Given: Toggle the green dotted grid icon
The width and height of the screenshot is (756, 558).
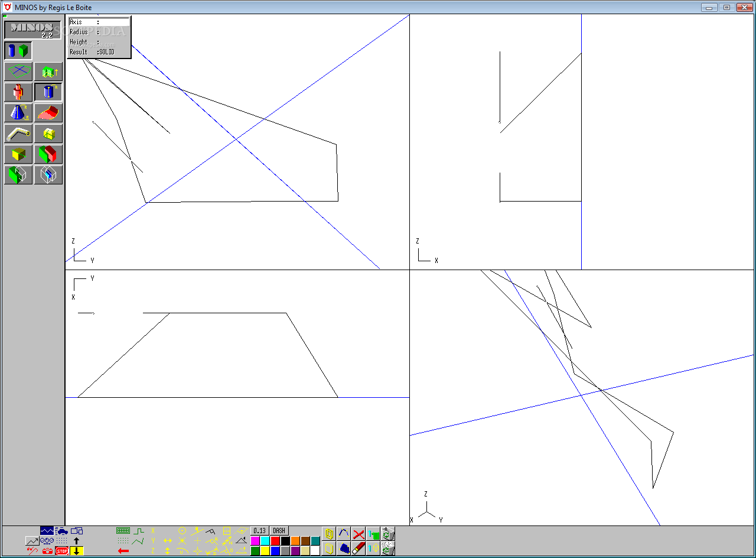Looking at the screenshot, I should tap(123, 541).
